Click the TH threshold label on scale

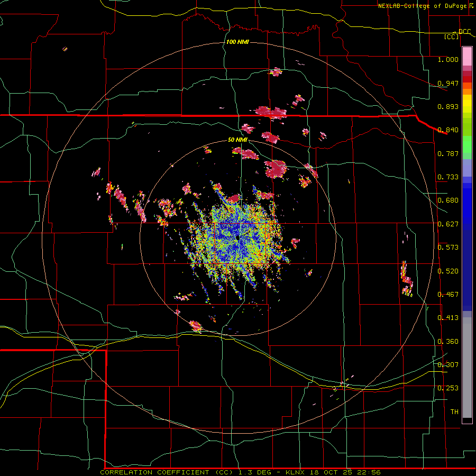(454, 412)
